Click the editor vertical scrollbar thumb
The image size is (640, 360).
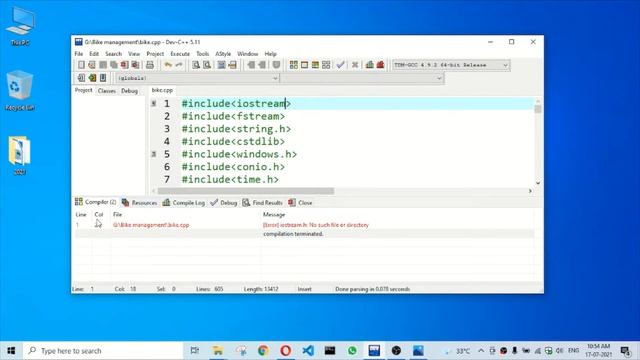[538, 109]
